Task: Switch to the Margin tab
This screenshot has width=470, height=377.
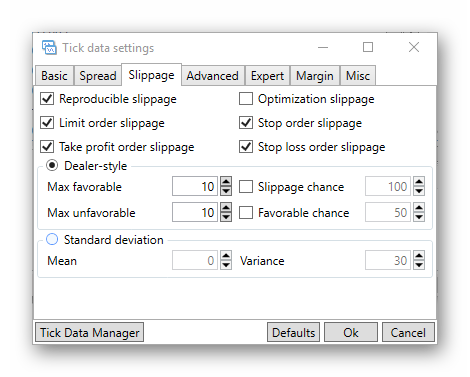Action: click(x=315, y=76)
